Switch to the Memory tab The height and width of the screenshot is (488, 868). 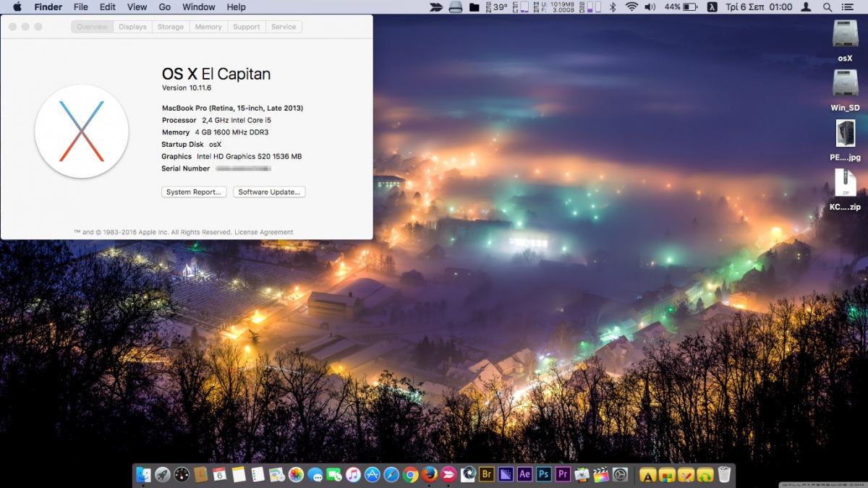208,27
